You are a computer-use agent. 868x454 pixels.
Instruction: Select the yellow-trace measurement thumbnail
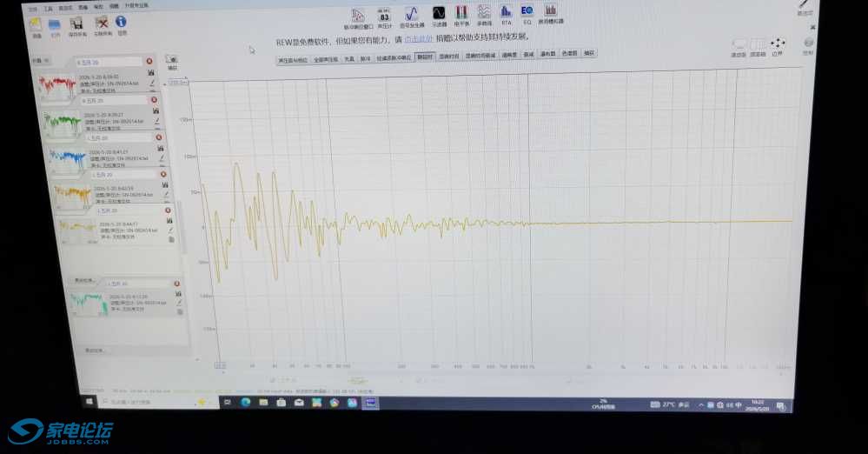(x=78, y=230)
